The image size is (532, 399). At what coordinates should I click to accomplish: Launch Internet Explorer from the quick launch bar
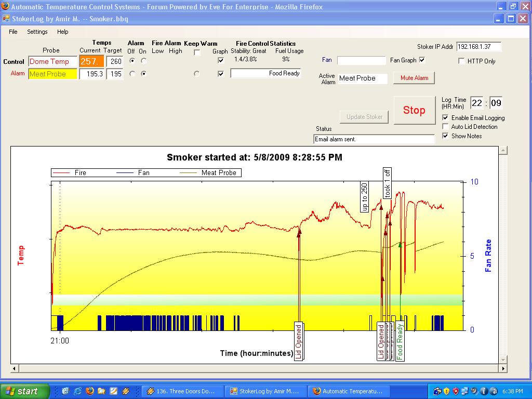coord(78,391)
